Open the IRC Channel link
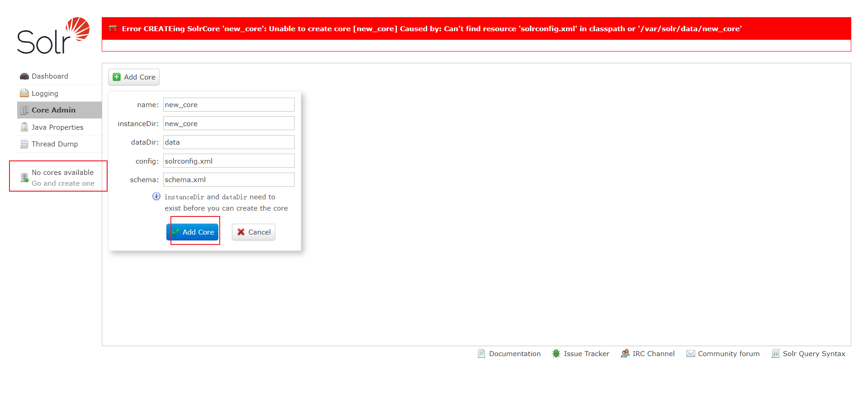The image size is (868, 404). (647, 353)
